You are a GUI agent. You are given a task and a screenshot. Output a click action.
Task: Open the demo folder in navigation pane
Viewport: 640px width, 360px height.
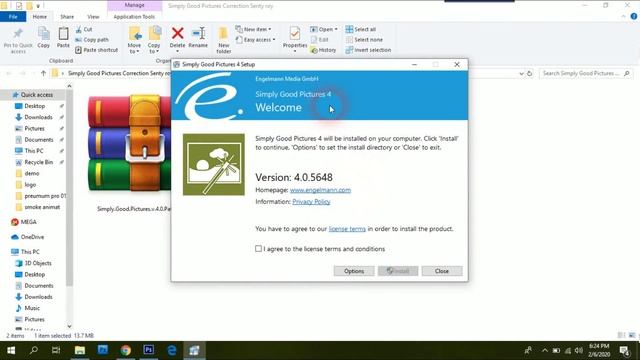coord(31,173)
